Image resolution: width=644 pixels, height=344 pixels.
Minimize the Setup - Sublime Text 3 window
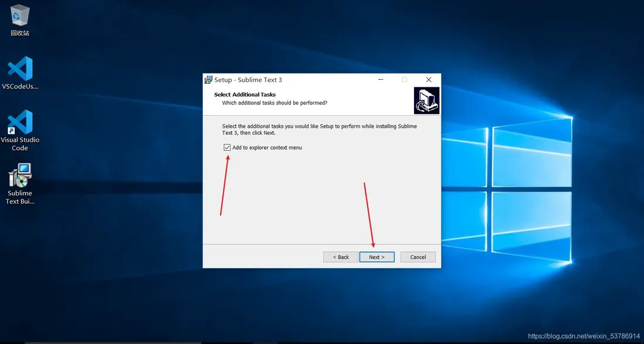pyautogui.click(x=381, y=80)
